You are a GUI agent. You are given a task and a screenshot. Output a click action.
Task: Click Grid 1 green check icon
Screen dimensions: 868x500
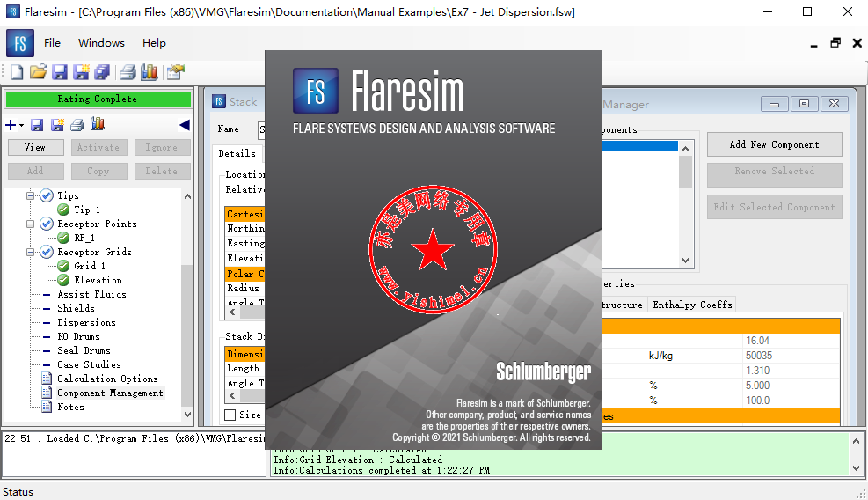click(63, 266)
